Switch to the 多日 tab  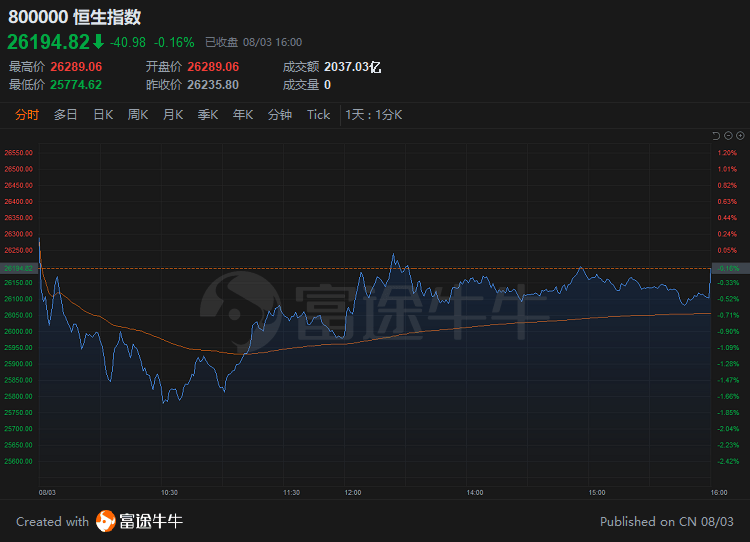pos(66,115)
